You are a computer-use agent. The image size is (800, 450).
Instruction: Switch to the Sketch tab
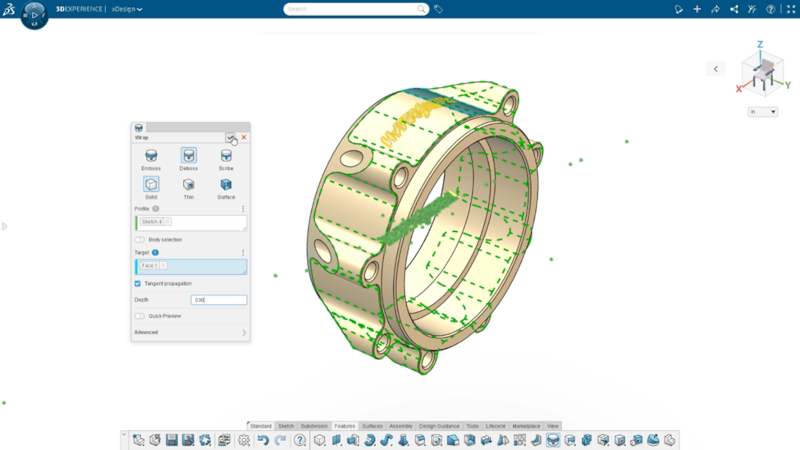pyautogui.click(x=286, y=426)
